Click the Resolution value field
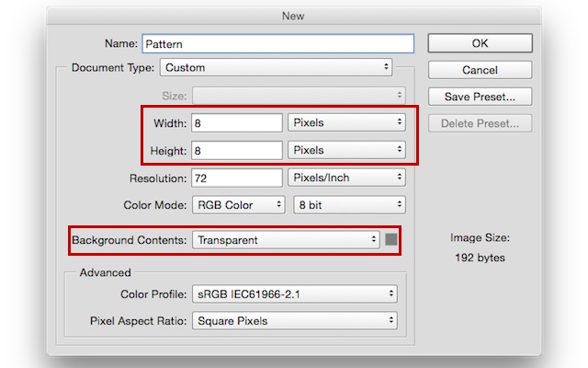 238,178
